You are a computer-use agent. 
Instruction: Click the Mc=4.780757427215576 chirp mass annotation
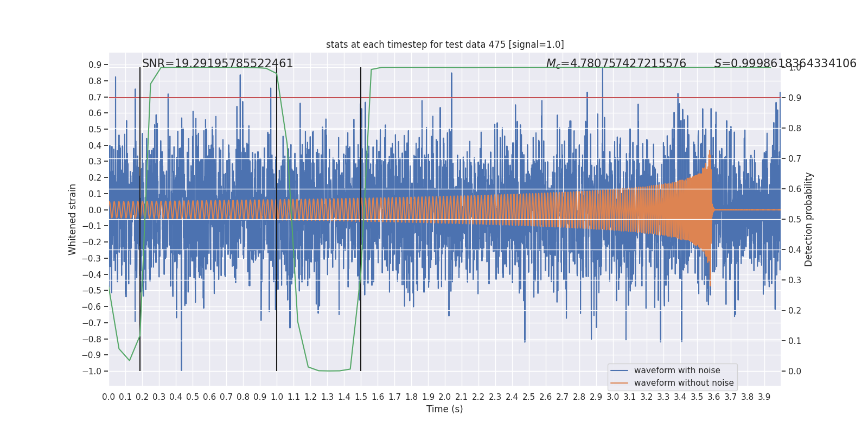pos(616,63)
